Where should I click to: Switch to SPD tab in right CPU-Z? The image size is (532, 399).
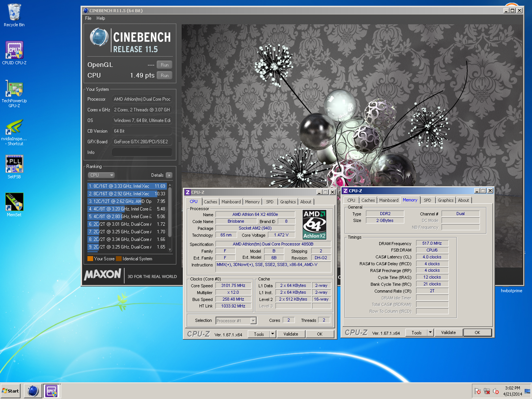tap(427, 200)
